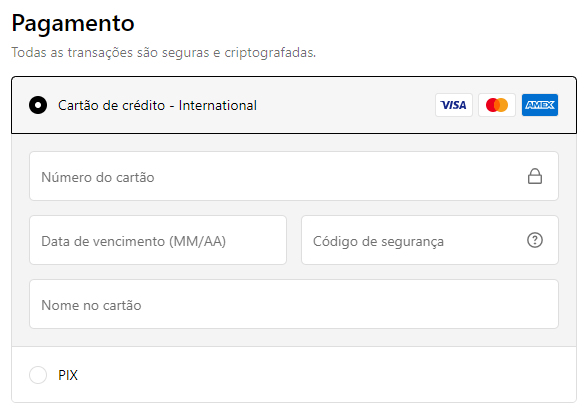
Task: Click the Cartão de crédito - International label
Action: coord(157,105)
